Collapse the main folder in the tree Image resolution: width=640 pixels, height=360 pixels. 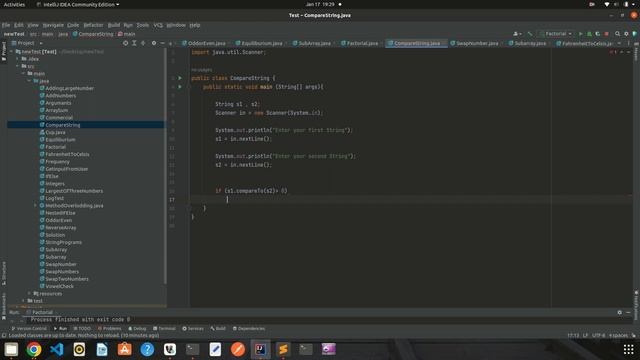coord(23,73)
